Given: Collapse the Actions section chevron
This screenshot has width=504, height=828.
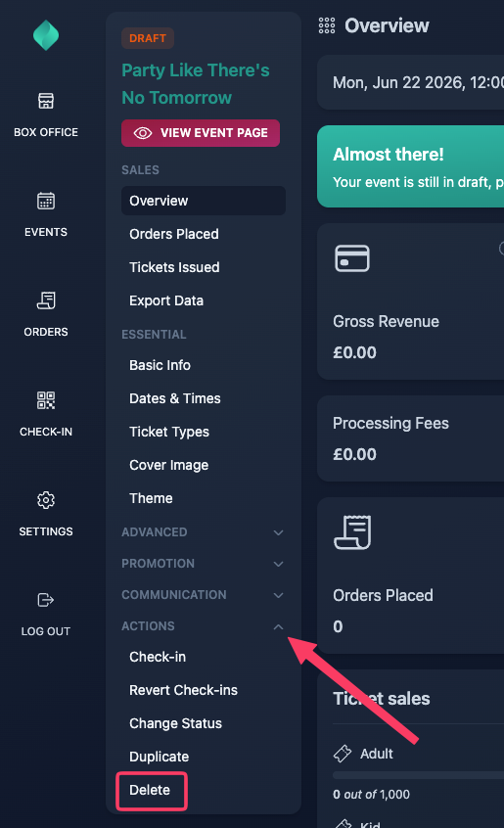Looking at the screenshot, I should point(278,626).
